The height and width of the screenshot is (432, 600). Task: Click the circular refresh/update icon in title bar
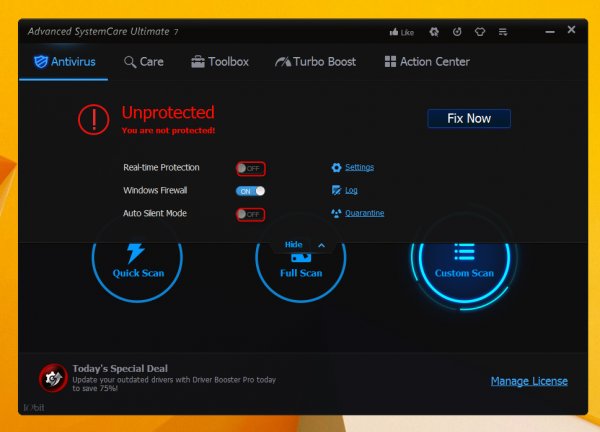(457, 32)
